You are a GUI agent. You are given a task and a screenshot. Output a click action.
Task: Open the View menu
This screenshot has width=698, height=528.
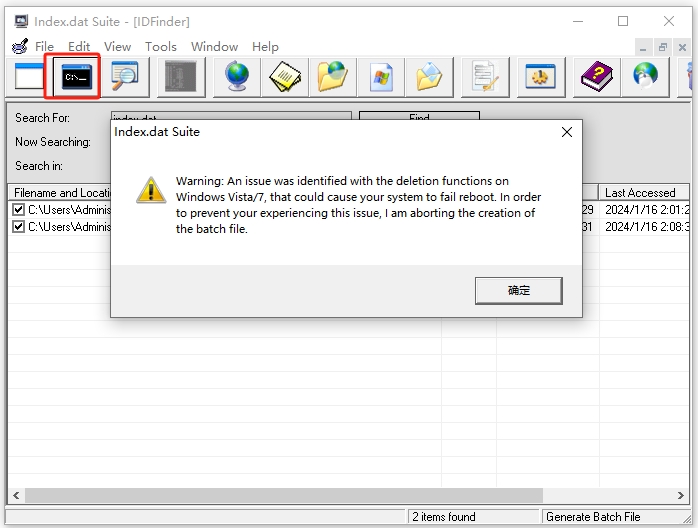tap(118, 46)
